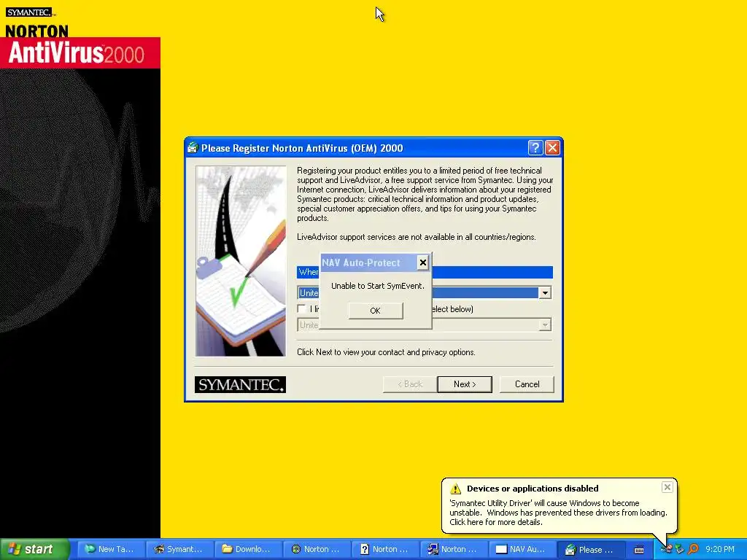The image size is (747, 560).
Task: Cancel the Norton registration wizard
Action: pyautogui.click(x=527, y=384)
